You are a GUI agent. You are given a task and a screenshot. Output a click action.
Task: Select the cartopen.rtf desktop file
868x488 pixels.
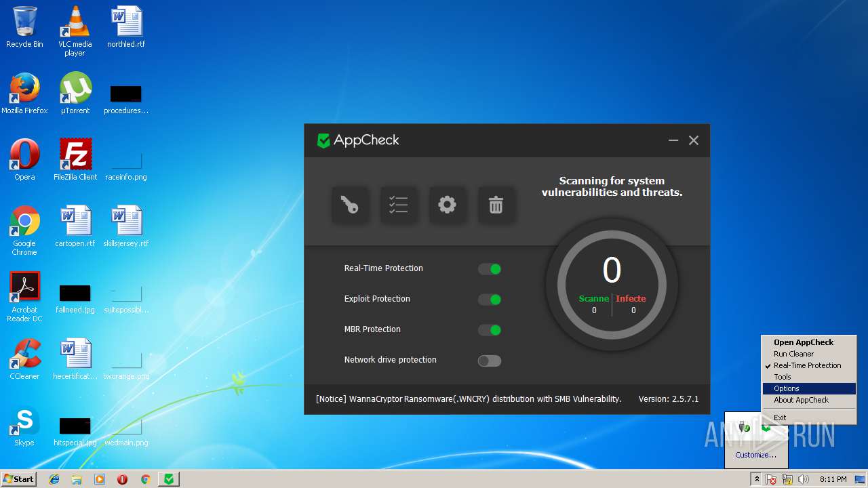(75, 226)
